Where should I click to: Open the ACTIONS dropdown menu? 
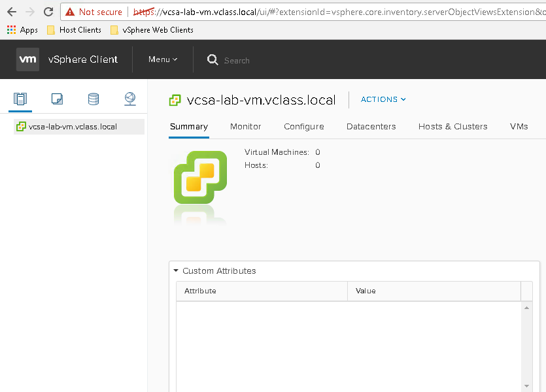[383, 99]
